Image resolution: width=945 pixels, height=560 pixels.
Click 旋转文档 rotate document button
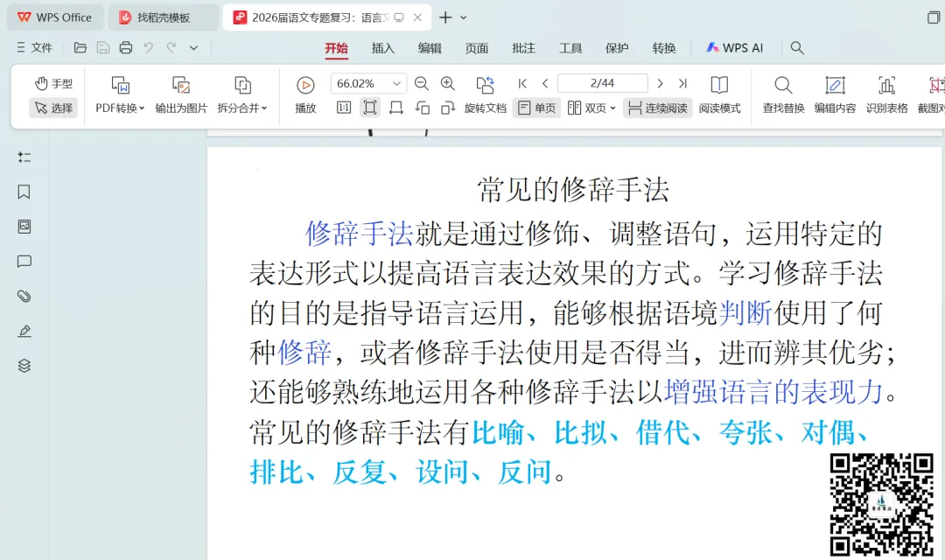(485, 94)
